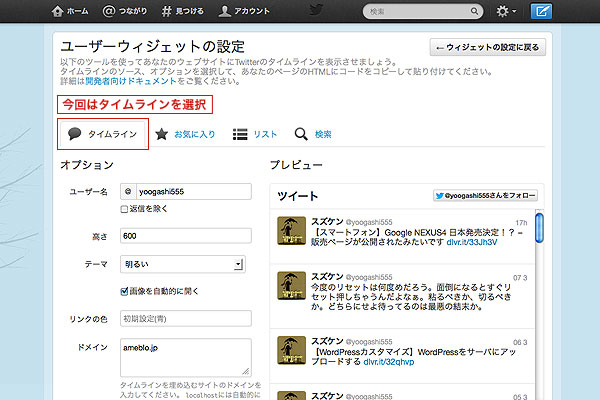Select the タイムライン tab
This screenshot has height=400, width=600.
click(x=103, y=134)
